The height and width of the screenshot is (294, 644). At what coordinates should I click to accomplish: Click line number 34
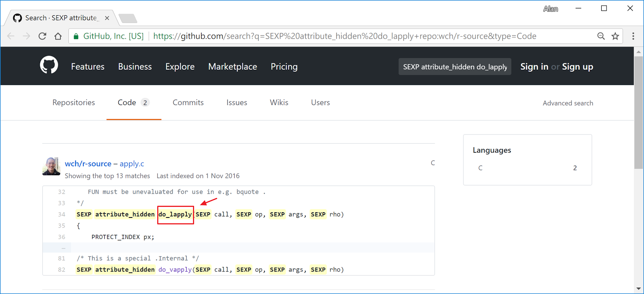point(62,215)
